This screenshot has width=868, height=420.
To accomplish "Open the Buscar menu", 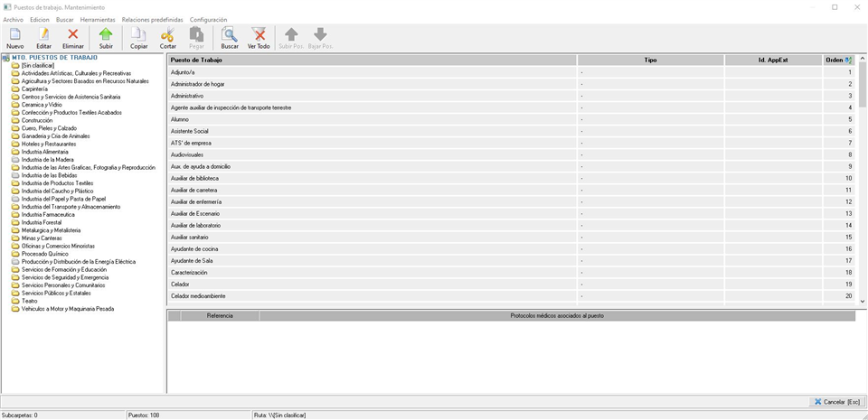I will [65, 19].
